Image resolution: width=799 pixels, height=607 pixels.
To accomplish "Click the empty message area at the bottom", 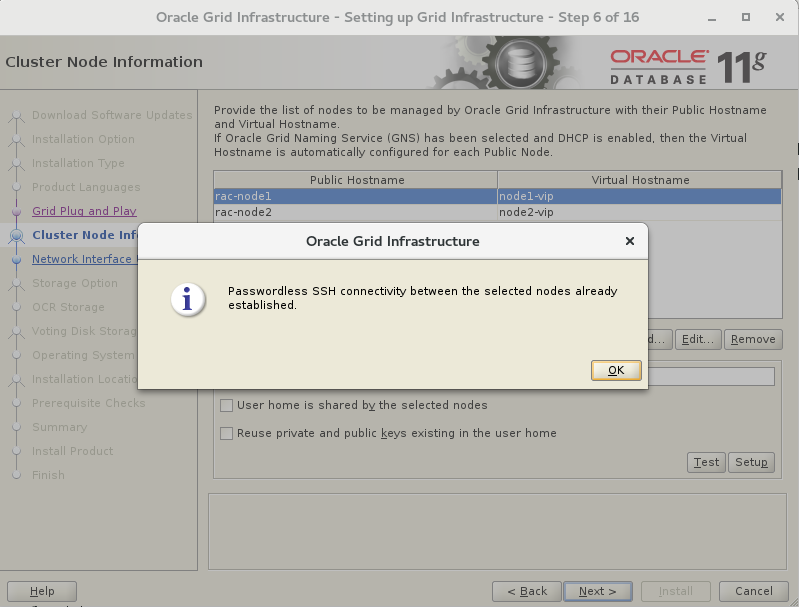I will pyautogui.click(x=497, y=532).
